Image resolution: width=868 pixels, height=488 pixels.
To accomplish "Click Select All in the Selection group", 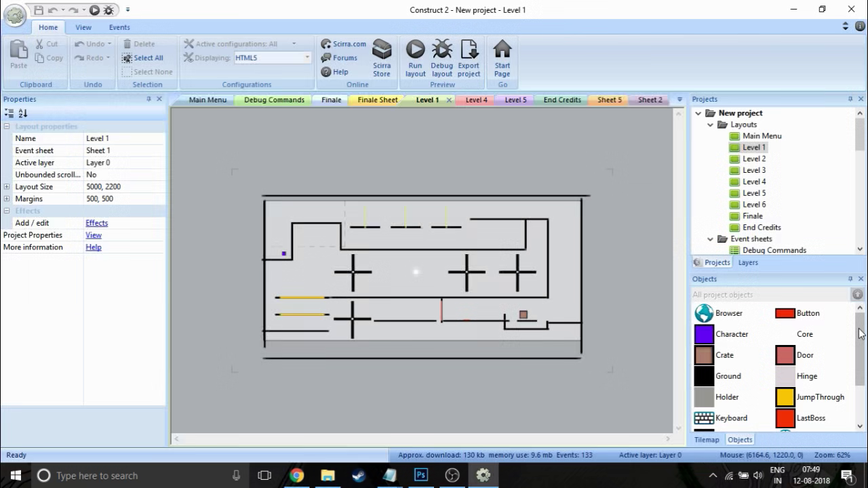I will coord(142,58).
